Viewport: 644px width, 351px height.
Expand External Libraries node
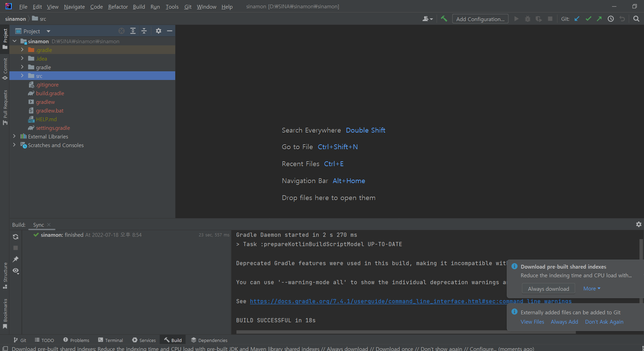pyautogui.click(x=14, y=136)
